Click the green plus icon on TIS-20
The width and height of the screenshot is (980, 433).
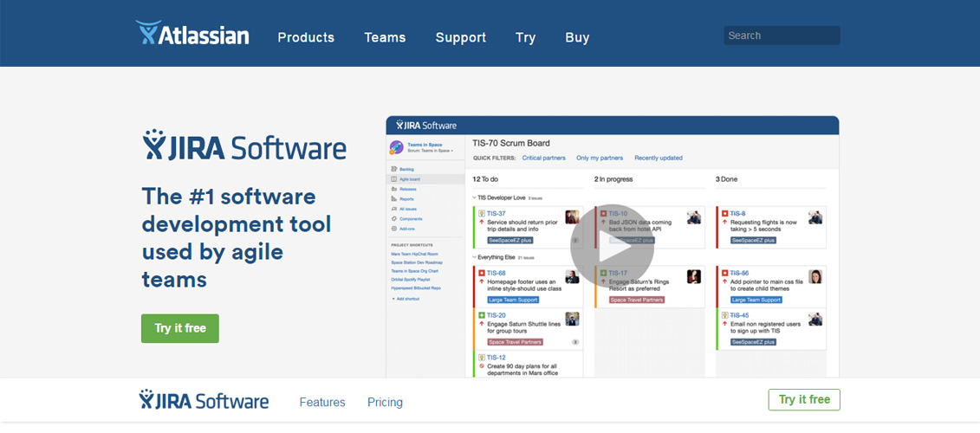[x=482, y=315]
